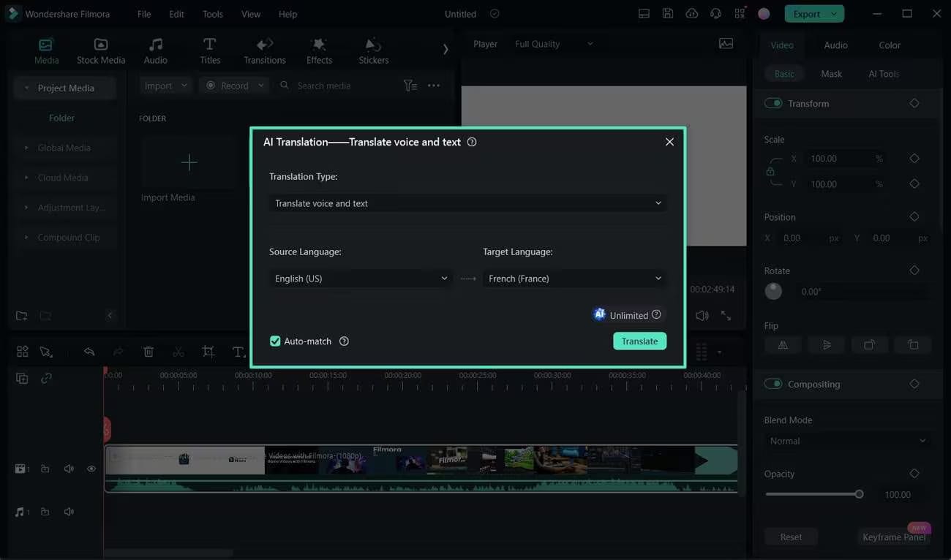Switch to the Color tab
Image resolution: width=951 pixels, height=560 pixels.
point(890,45)
